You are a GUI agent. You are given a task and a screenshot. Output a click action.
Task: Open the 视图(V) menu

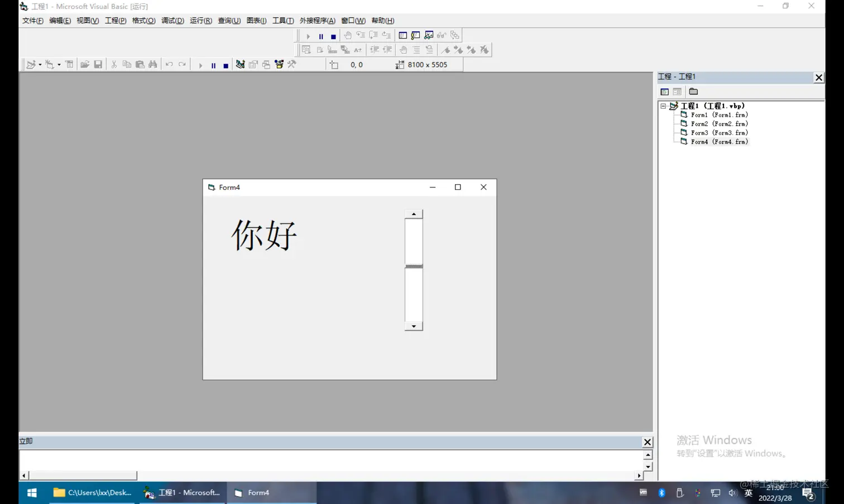pos(88,21)
